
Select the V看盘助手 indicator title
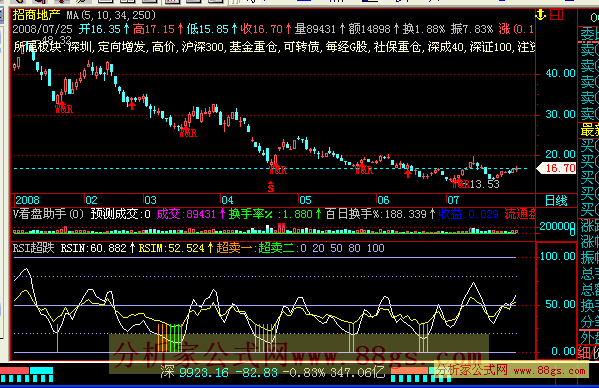(x=48, y=214)
